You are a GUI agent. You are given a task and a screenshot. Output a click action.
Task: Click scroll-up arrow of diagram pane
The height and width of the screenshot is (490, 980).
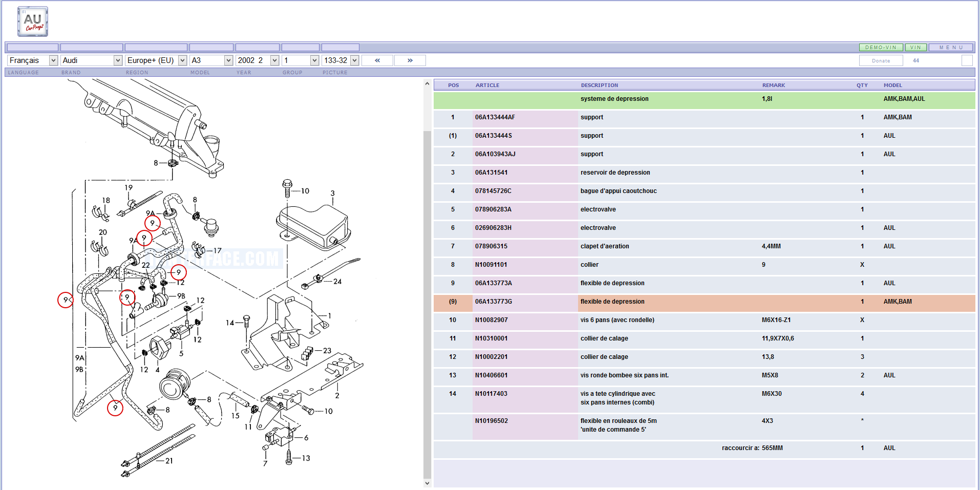(x=427, y=83)
